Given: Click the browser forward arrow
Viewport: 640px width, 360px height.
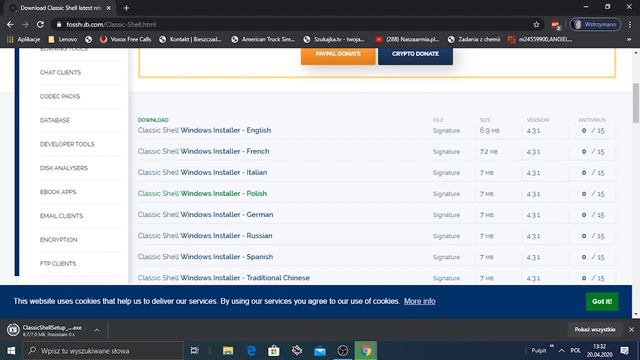Looking at the screenshot, I should (25, 24).
